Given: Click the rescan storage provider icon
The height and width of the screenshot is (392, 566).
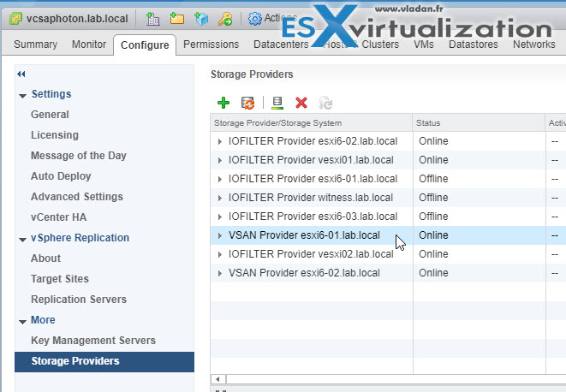Looking at the screenshot, I should point(277,103).
